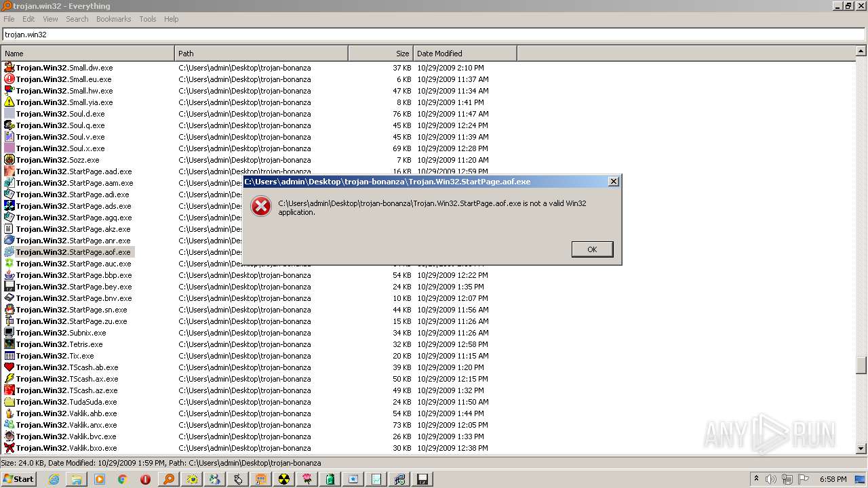868x488 pixels.
Task: Click the icon of Trojan.Win32.Soul.q.exe
Action: click(9, 125)
